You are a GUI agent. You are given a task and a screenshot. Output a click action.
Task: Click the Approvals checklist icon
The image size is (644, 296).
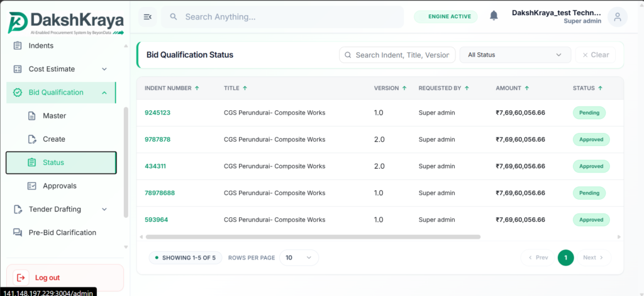pyautogui.click(x=31, y=186)
